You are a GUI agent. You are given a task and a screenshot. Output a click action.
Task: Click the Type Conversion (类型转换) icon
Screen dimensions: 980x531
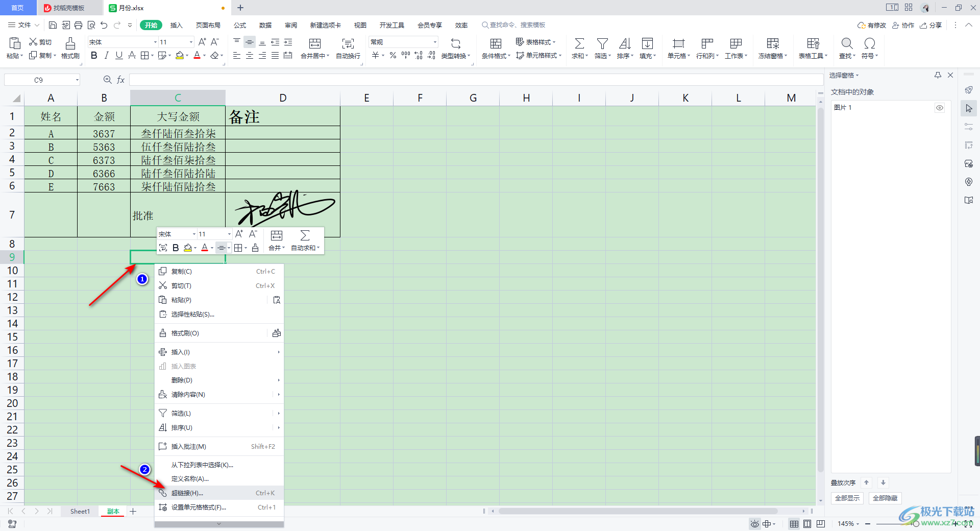[456, 43]
